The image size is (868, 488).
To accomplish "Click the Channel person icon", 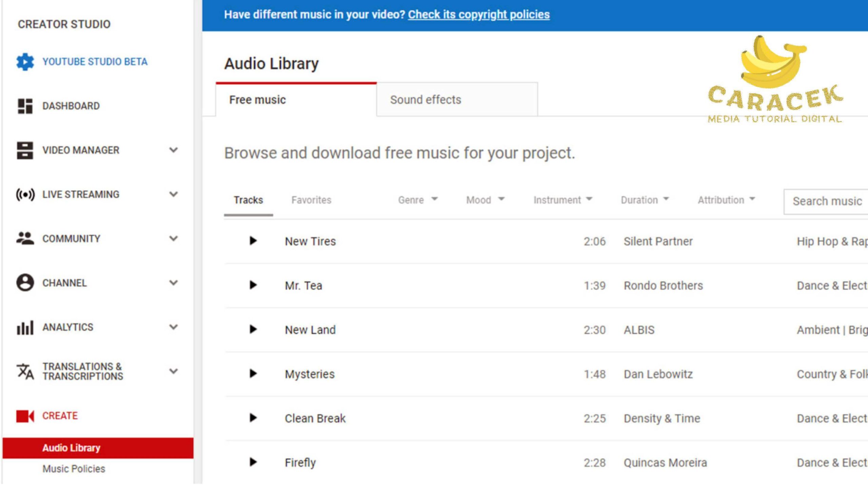I will tap(25, 283).
